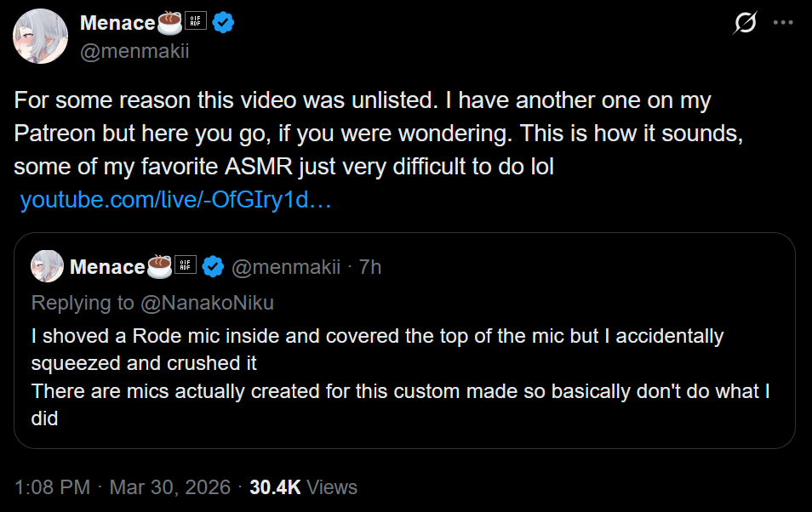Click the 30.4K Views count

pyautogui.click(x=303, y=487)
